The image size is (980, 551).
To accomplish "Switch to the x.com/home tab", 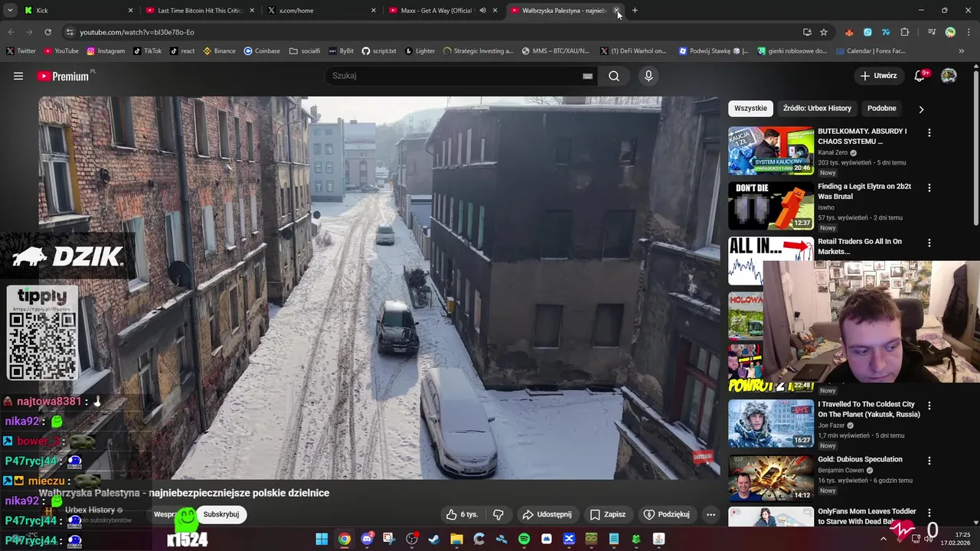I will coord(322,11).
